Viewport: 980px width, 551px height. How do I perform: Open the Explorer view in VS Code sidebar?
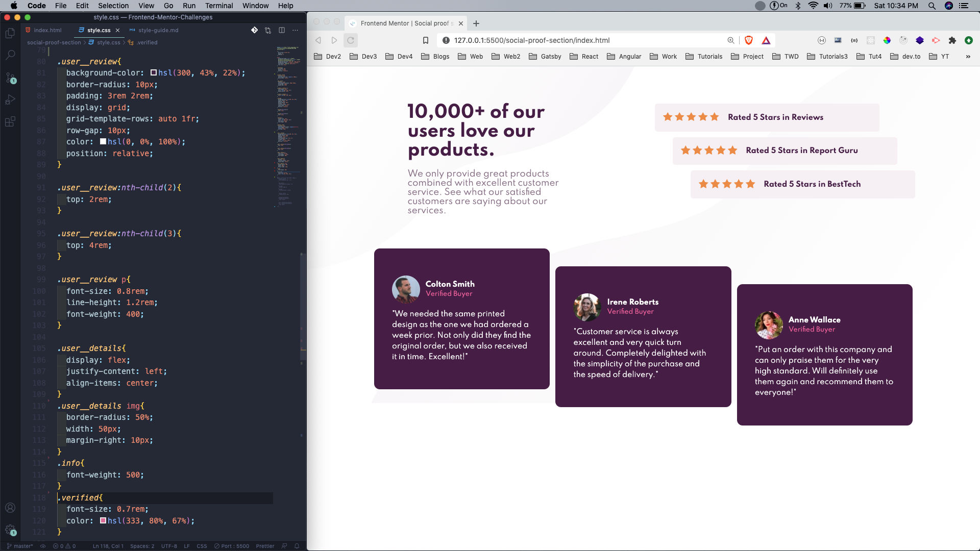coord(10,33)
